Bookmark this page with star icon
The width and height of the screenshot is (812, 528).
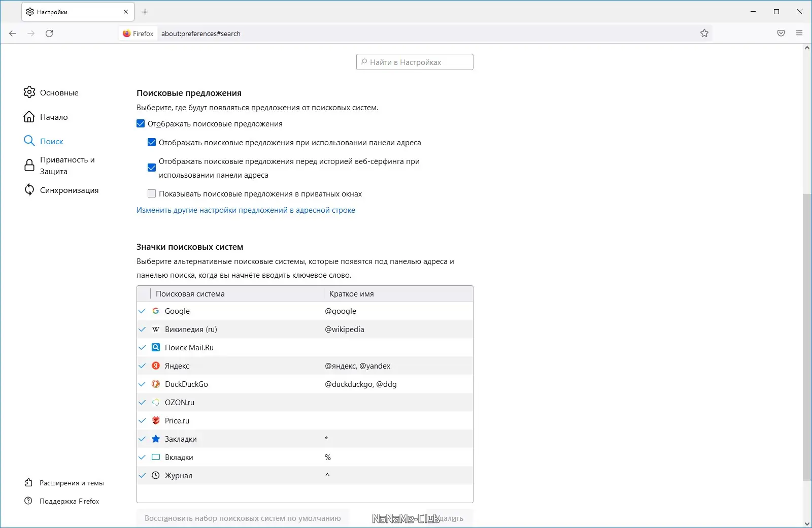(704, 34)
